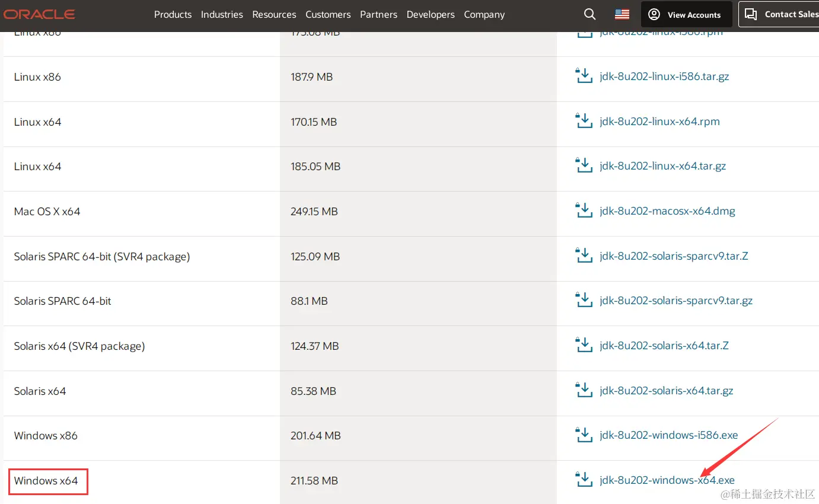Click the US flag country selector
The height and width of the screenshot is (504, 819).
pos(622,14)
